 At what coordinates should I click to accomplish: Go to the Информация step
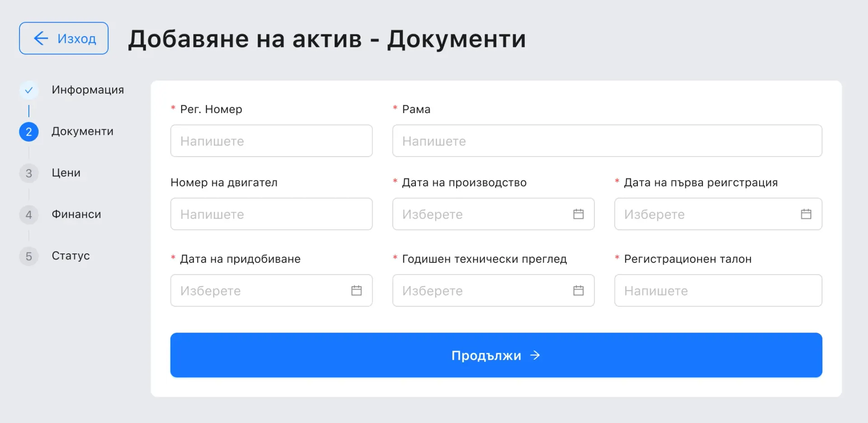pyautogui.click(x=88, y=90)
